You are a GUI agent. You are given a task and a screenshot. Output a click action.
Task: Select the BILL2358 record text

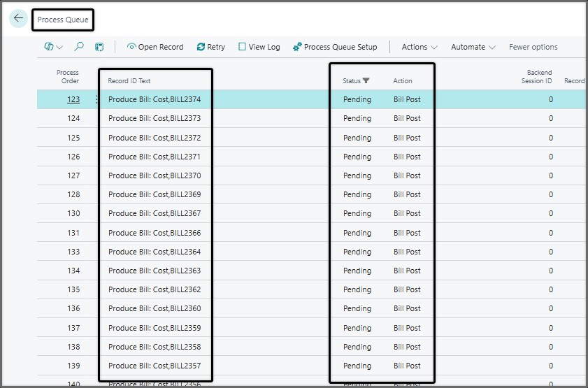click(155, 347)
